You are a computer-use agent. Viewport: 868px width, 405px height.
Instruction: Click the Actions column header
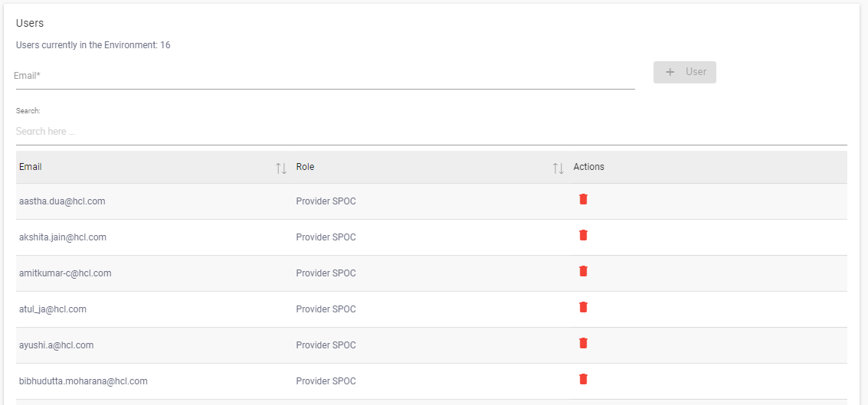[588, 167]
